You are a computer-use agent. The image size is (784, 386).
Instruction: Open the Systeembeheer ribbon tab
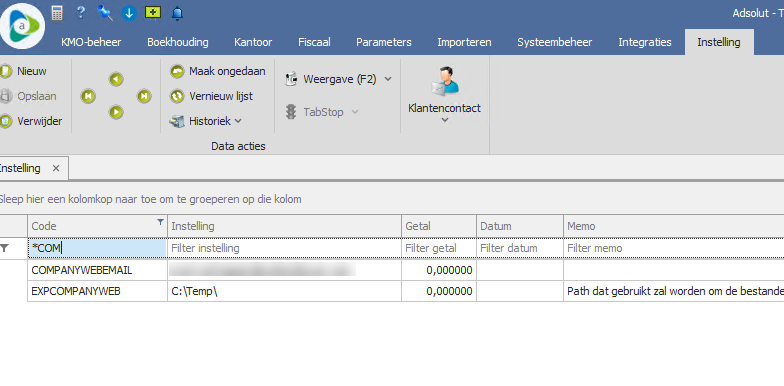point(554,42)
